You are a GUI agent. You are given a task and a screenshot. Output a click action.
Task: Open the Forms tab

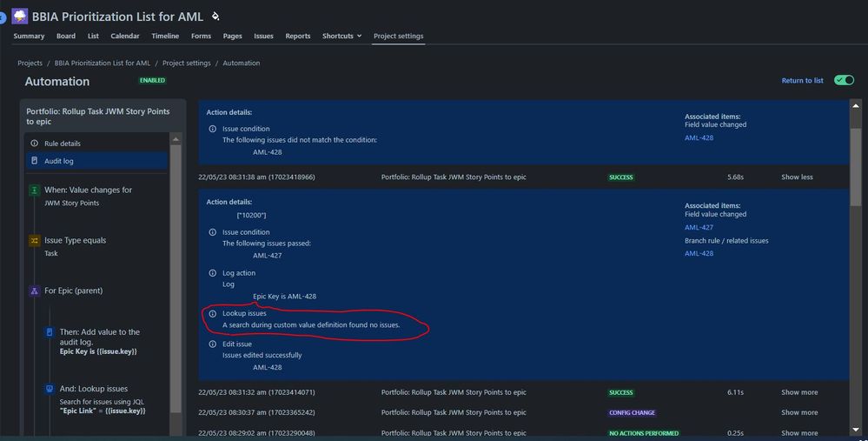click(201, 36)
